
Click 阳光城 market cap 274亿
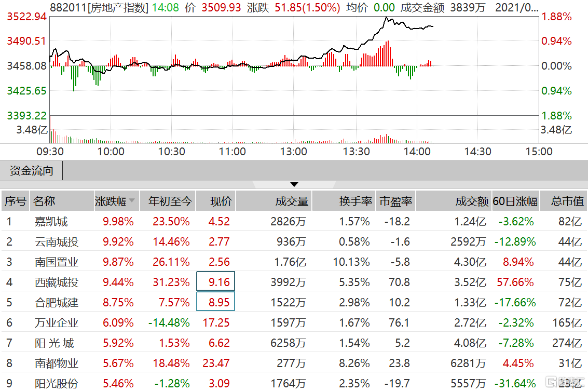tap(567, 343)
